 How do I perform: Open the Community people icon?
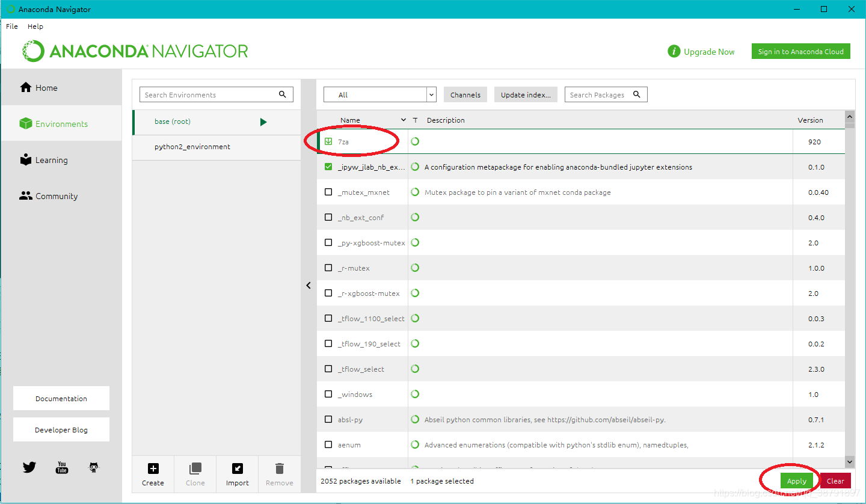(25, 196)
